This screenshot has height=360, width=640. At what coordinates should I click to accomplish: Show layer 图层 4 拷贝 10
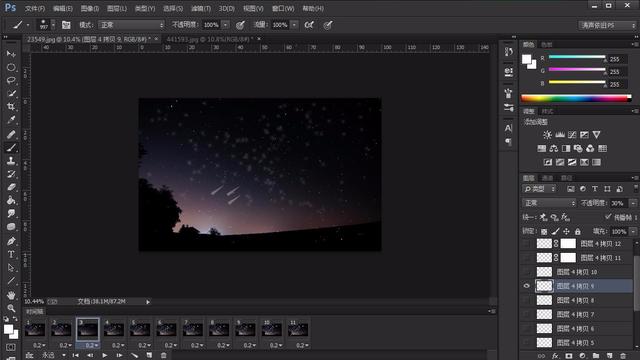(x=527, y=272)
